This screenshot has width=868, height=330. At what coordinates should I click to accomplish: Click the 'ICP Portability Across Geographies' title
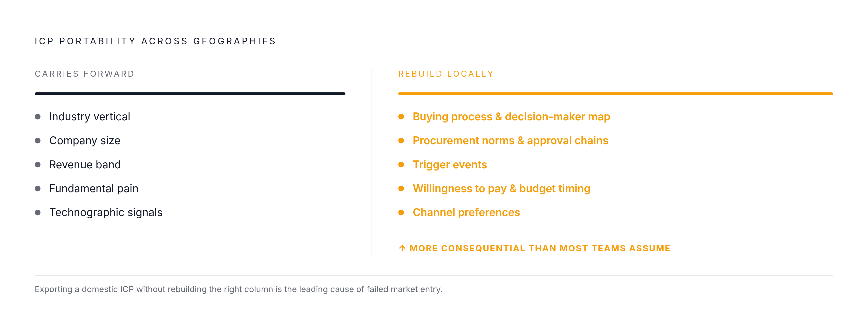155,41
